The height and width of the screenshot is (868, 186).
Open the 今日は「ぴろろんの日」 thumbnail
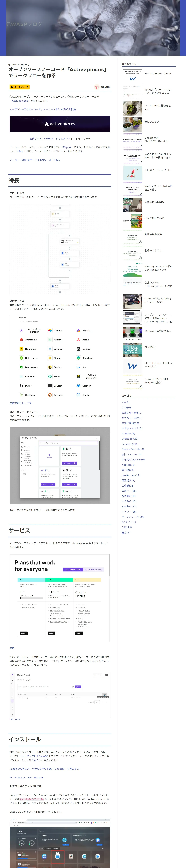click(x=133, y=173)
